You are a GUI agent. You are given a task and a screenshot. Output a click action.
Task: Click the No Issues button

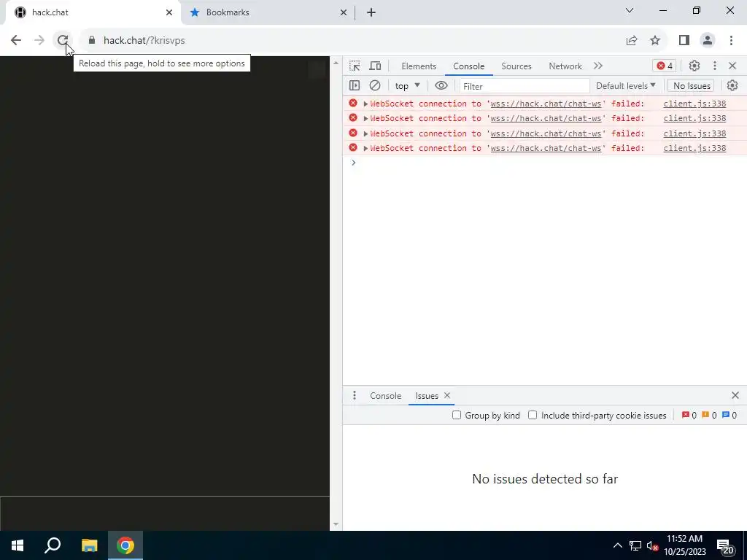pyautogui.click(x=692, y=86)
